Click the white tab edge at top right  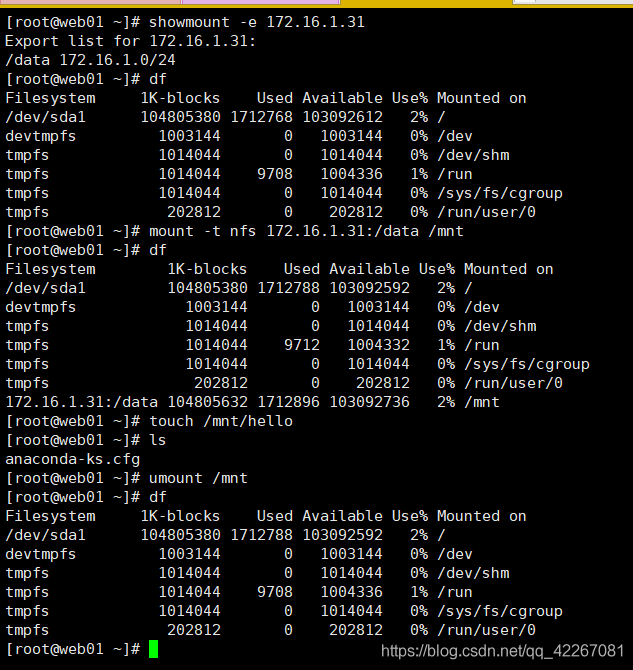[573, 2]
